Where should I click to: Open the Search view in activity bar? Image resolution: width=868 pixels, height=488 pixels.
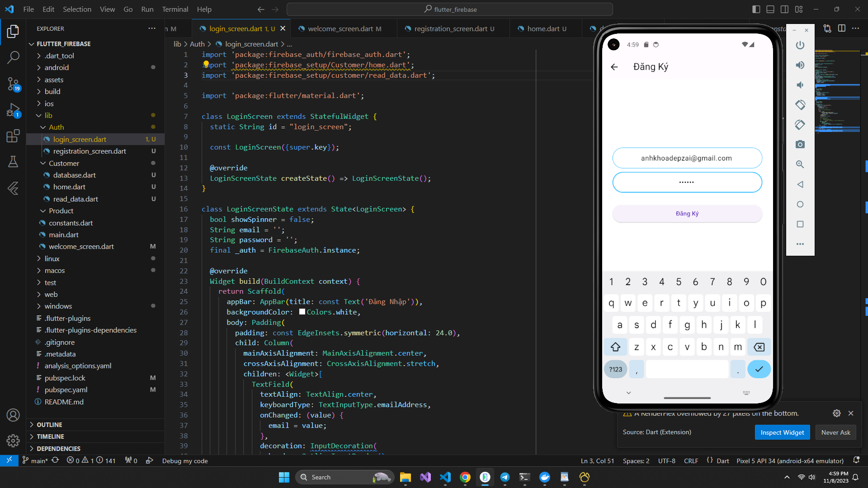[x=13, y=57]
